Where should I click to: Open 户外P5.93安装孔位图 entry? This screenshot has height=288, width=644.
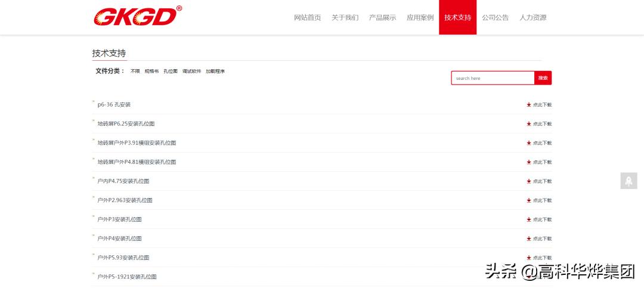(x=123, y=258)
